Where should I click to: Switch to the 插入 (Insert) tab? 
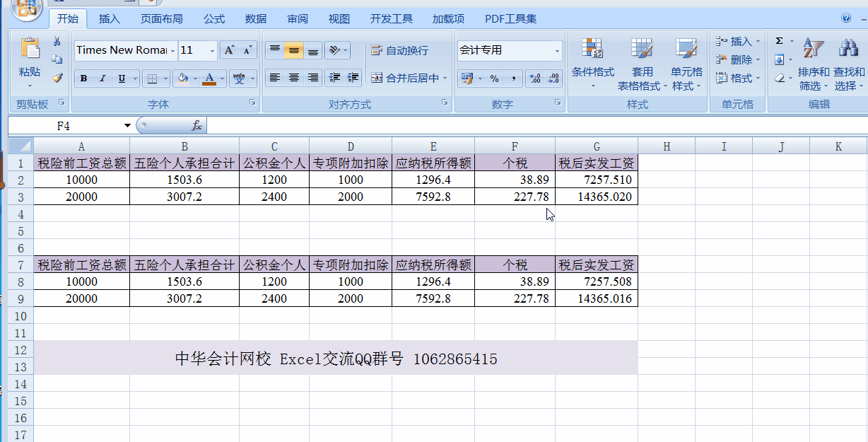pos(110,19)
